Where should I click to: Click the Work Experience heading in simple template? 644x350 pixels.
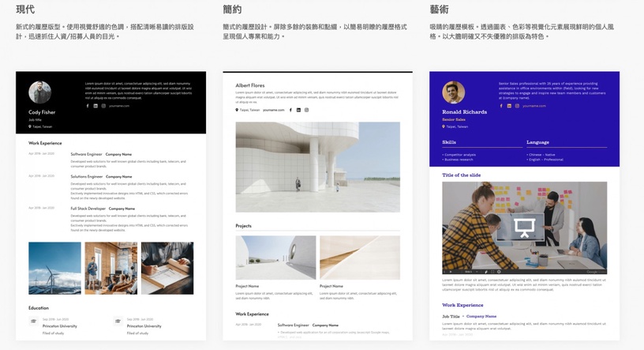coord(253,314)
